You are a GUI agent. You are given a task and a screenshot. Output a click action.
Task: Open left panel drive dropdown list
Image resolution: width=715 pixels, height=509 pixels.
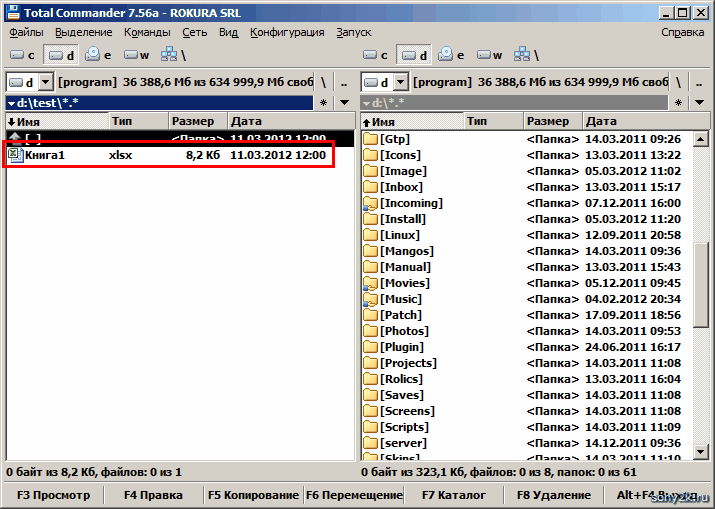tap(46, 83)
